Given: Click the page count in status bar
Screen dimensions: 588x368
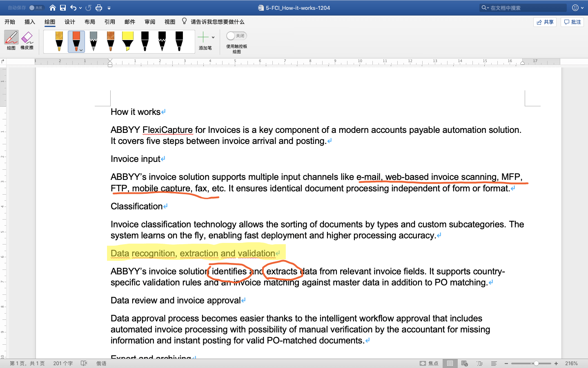Looking at the screenshot, I should tap(27, 364).
